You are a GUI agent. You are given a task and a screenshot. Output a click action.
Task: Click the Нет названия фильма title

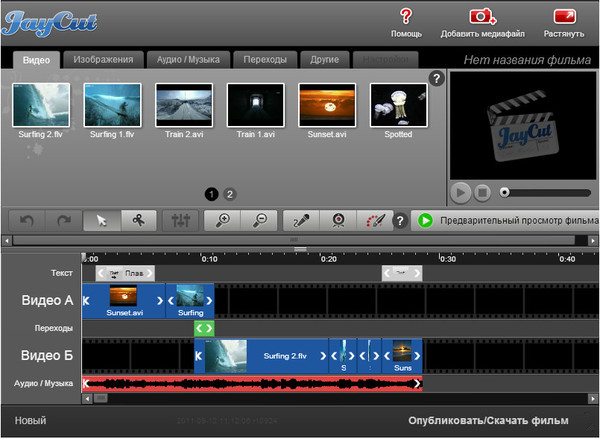point(527,60)
